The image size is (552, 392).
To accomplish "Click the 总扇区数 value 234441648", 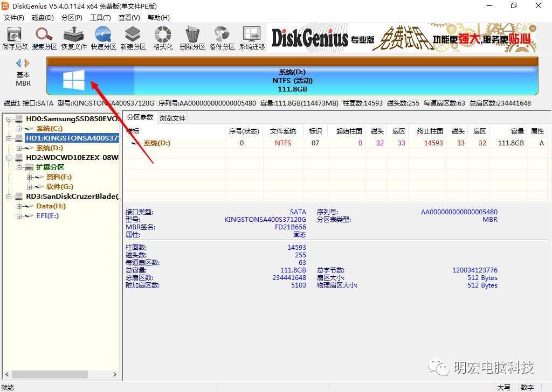I will 289,278.
